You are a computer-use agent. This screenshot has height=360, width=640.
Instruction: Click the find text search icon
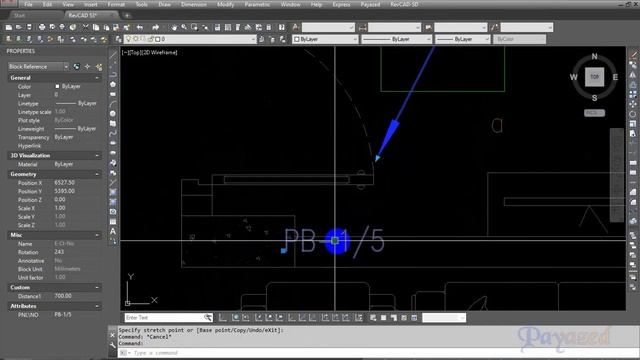click(208, 317)
